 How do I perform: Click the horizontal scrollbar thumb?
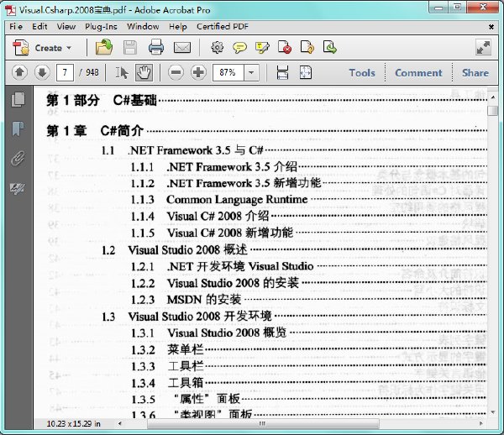tap(263, 423)
